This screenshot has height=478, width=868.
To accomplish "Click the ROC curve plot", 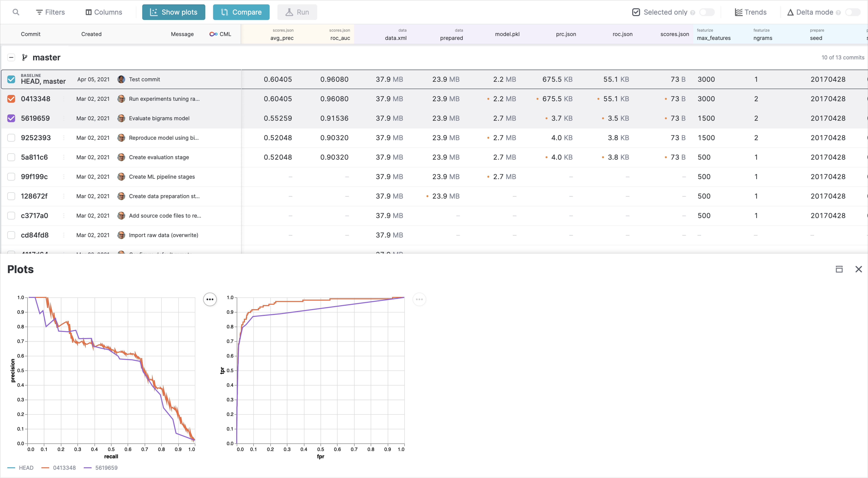I will coord(321,370).
